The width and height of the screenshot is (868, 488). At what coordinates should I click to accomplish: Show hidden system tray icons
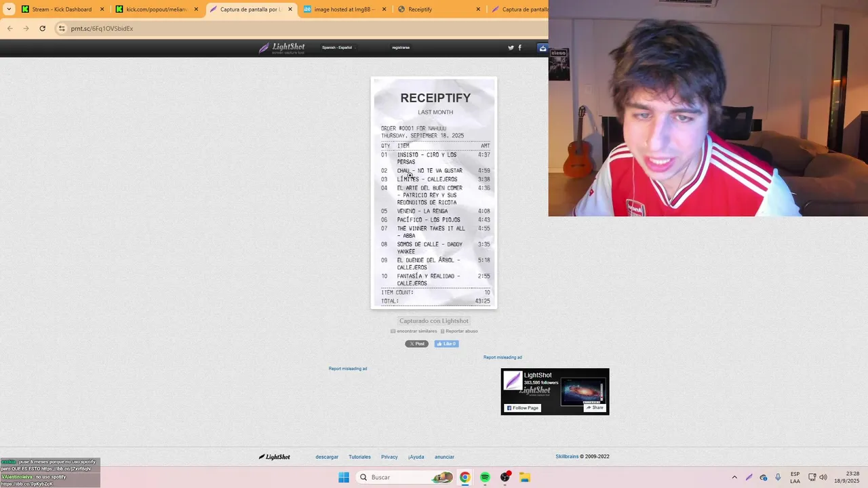point(734,477)
